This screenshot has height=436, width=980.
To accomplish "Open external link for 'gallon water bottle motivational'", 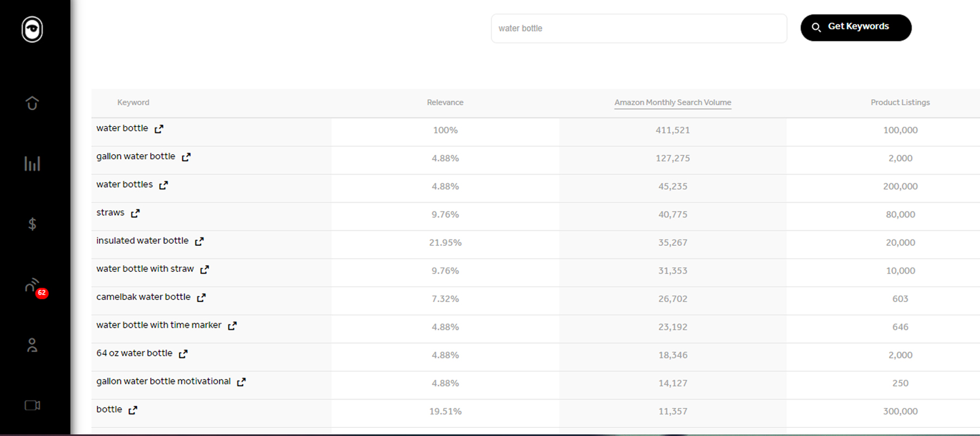I will [x=241, y=382].
